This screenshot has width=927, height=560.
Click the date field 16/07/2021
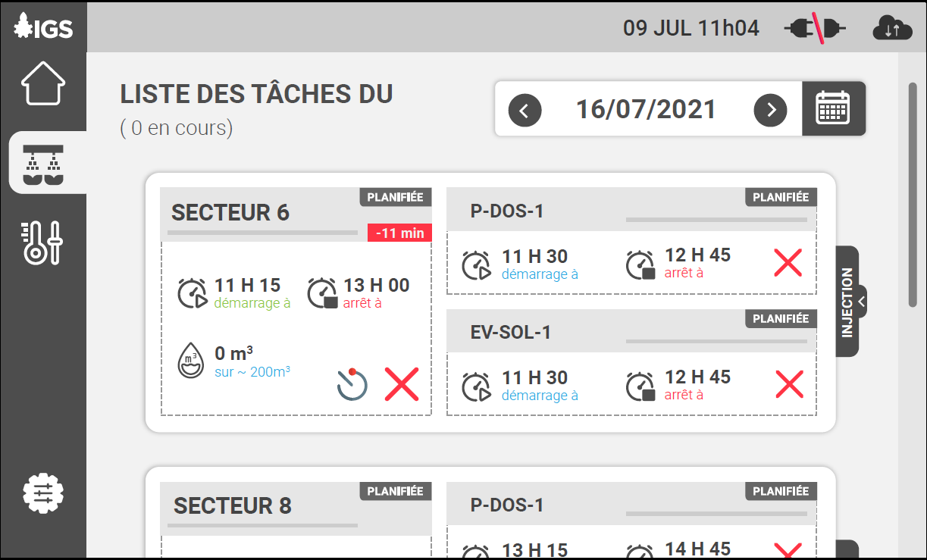click(x=646, y=110)
